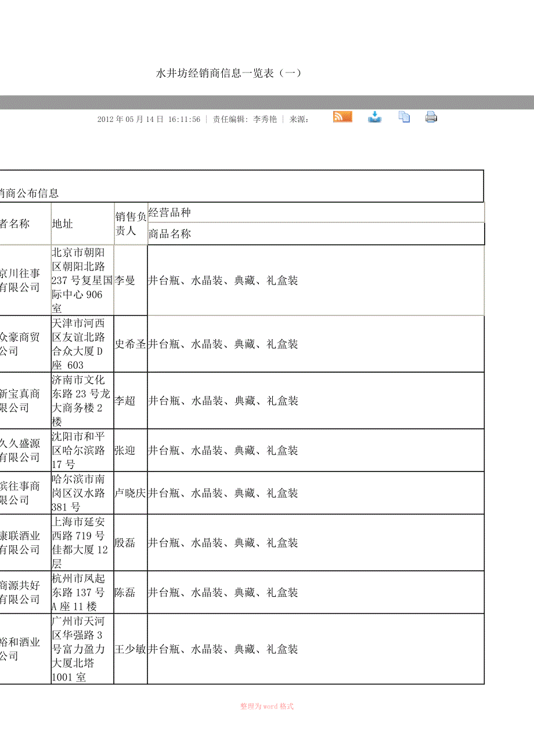534x756 pixels.
Task: Click the sales contact 张迎 cell
Action: point(125,450)
